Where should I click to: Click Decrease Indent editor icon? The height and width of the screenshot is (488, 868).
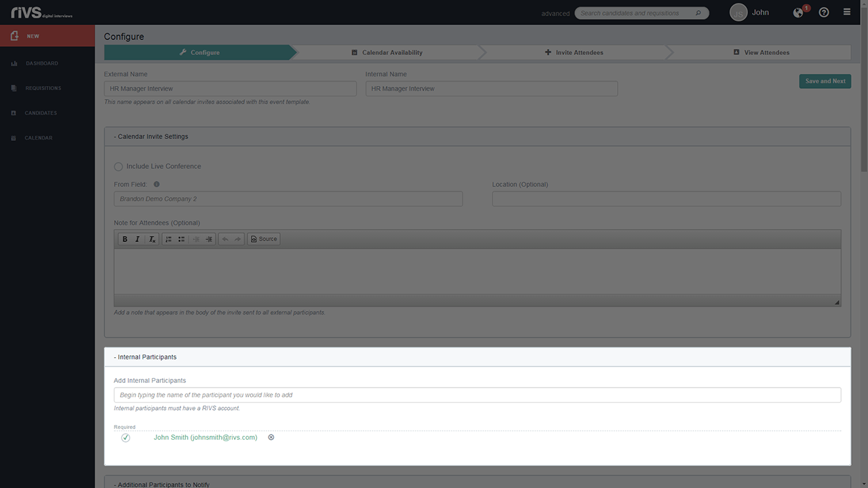click(x=196, y=239)
